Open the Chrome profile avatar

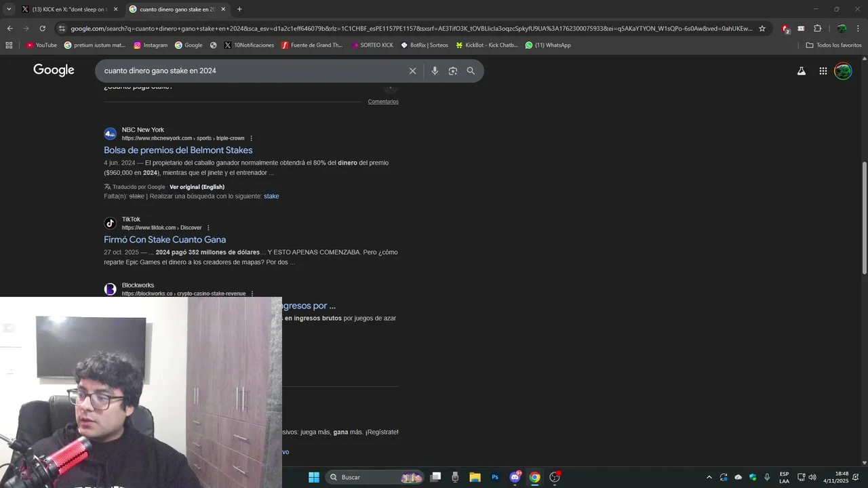(x=842, y=28)
